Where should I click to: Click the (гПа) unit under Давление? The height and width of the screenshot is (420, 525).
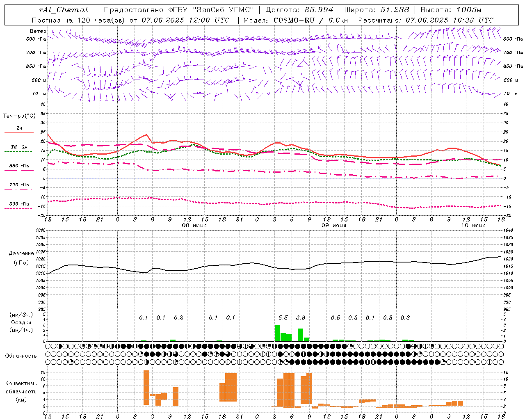[x=21, y=263]
